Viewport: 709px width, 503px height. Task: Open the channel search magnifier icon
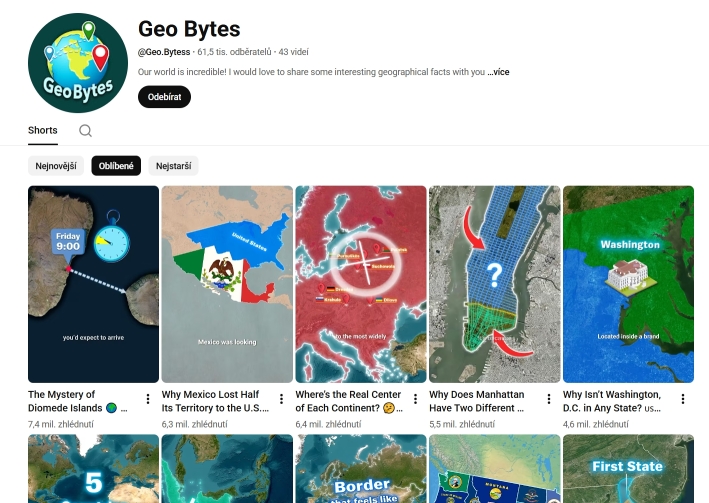[x=85, y=131]
